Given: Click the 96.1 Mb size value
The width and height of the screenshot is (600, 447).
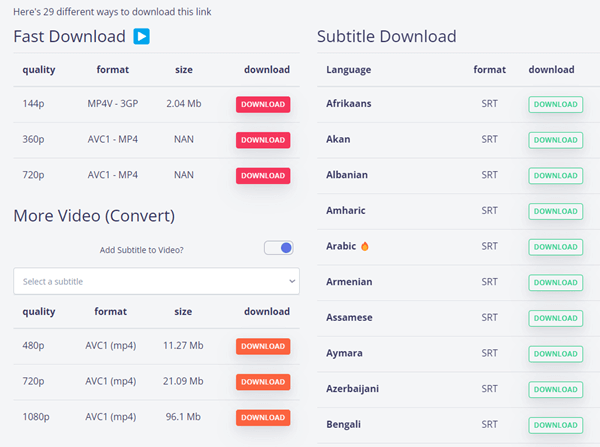Looking at the screenshot, I should 183,416.
